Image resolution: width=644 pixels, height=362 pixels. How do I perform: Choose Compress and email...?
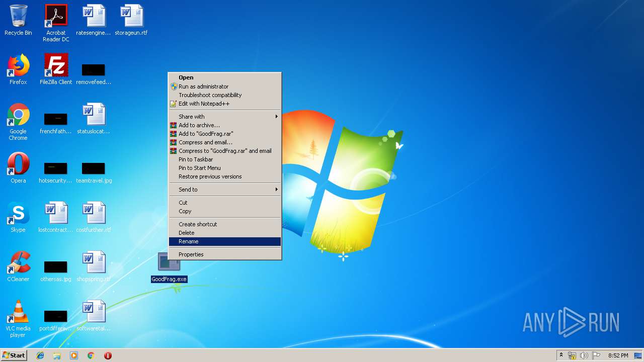(x=224, y=142)
